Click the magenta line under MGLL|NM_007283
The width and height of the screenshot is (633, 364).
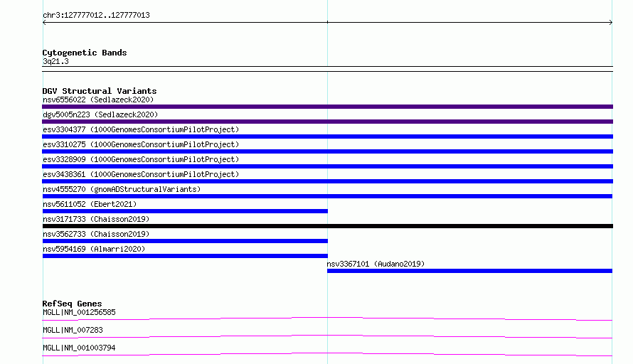(327, 336)
